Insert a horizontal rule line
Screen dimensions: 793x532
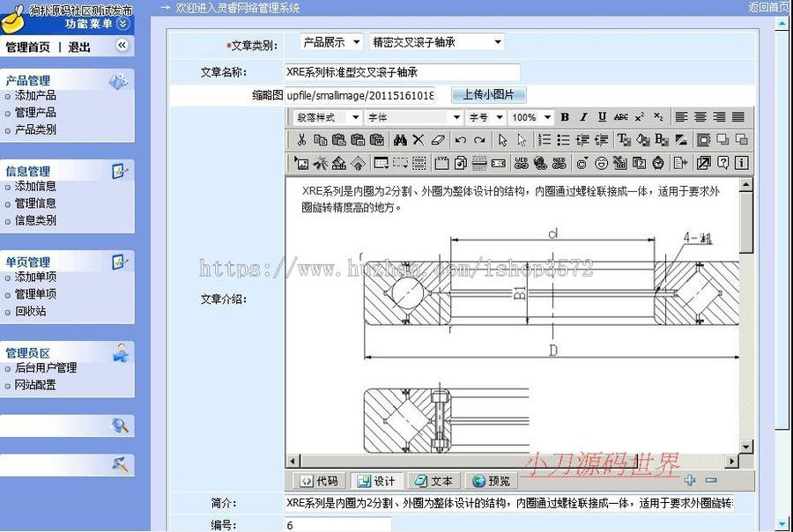click(x=479, y=163)
